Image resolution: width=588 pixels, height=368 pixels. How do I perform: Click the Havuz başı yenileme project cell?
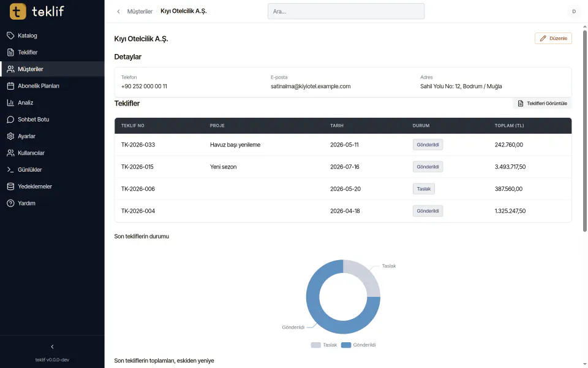point(235,145)
